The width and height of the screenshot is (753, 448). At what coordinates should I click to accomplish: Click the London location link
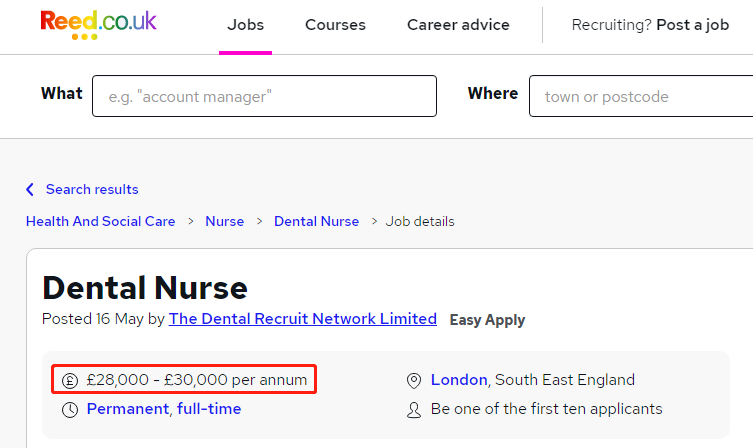[459, 380]
